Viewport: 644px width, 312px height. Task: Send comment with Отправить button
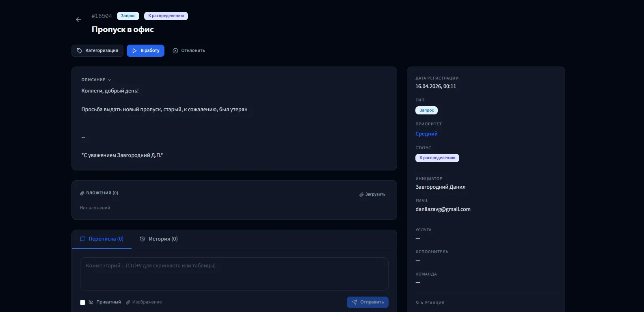(x=367, y=302)
